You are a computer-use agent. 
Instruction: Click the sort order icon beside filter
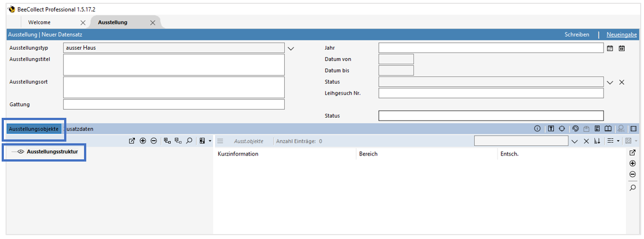pos(597,142)
